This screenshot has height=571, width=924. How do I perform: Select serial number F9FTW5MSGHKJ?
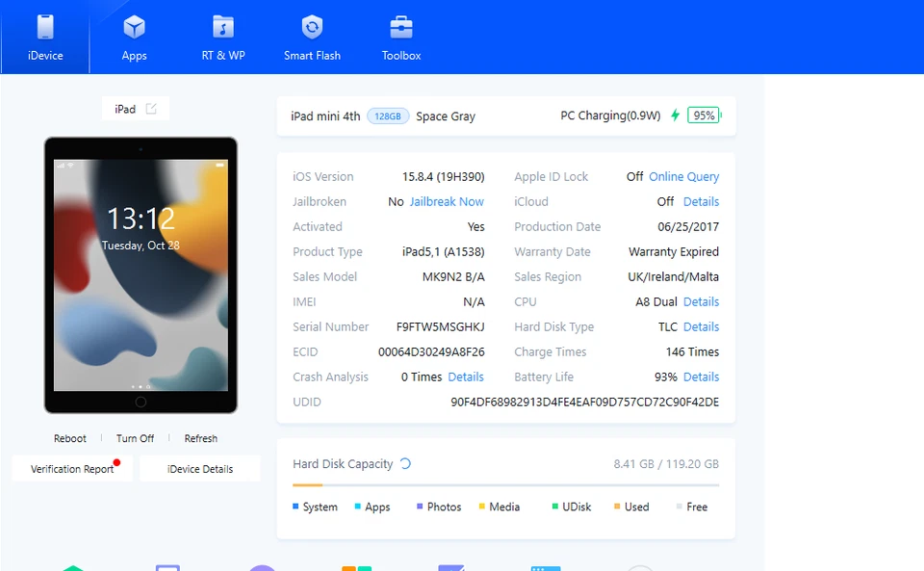(440, 327)
